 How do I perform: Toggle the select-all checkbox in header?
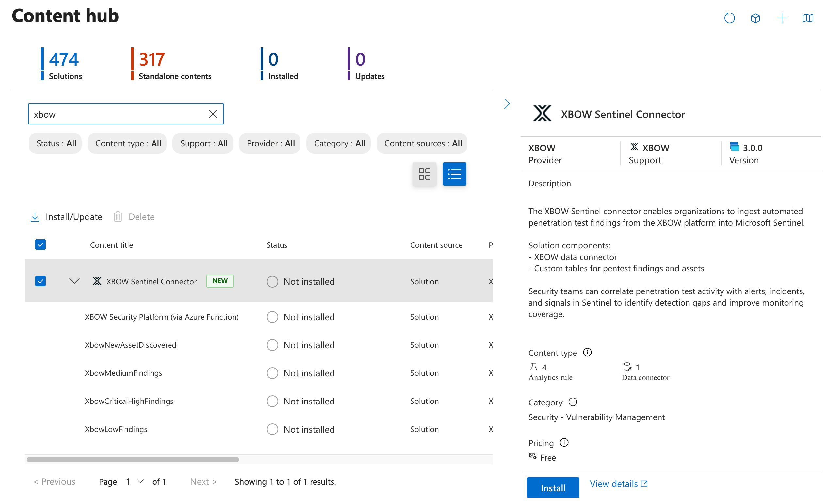coord(40,245)
